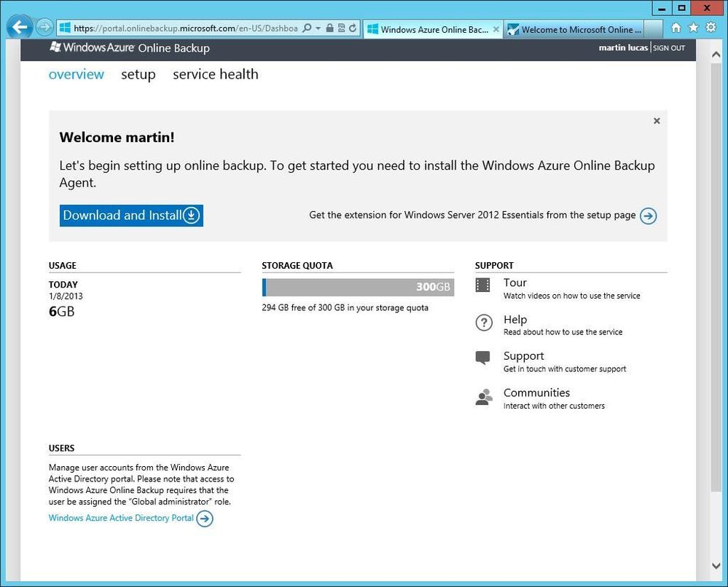Image resolution: width=728 pixels, height=587 pixels.
Task: Open the address bar dropdown arrow
Action: pos(318,28)
